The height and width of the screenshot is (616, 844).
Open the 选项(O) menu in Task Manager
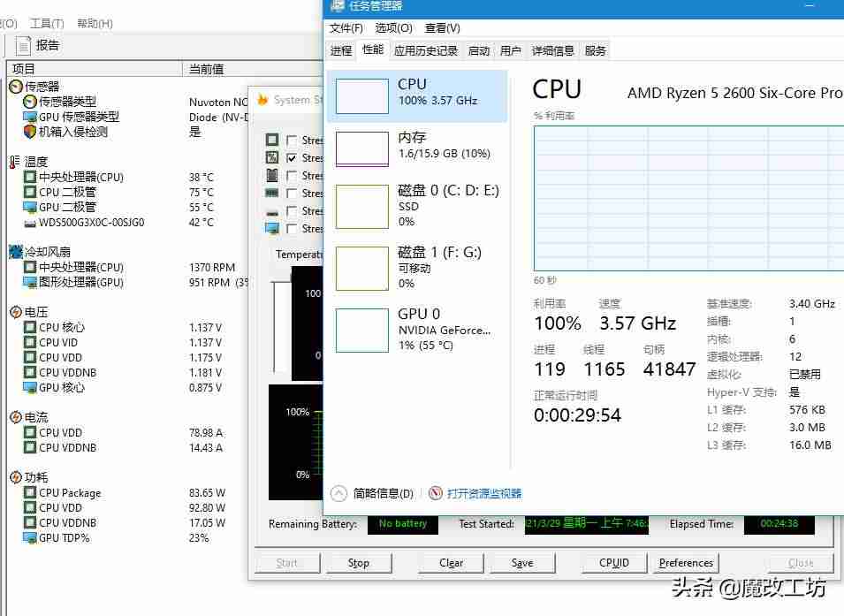(x=393, y=28)
